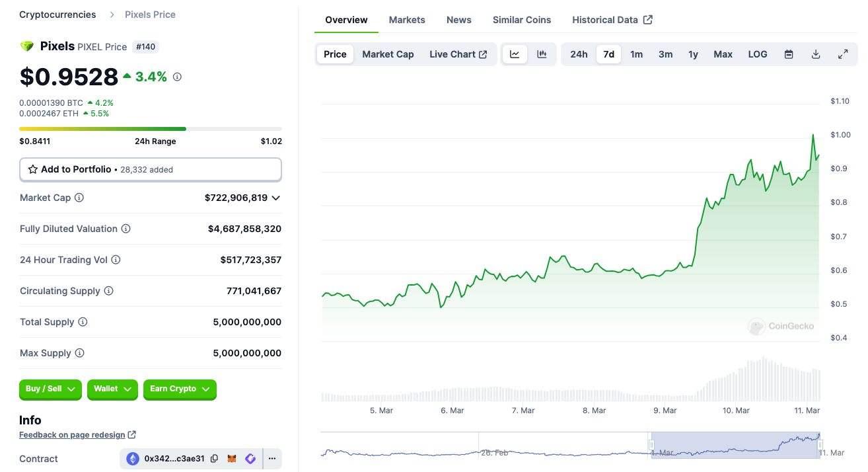Click info icon next to Market Cap

point(79,198)
